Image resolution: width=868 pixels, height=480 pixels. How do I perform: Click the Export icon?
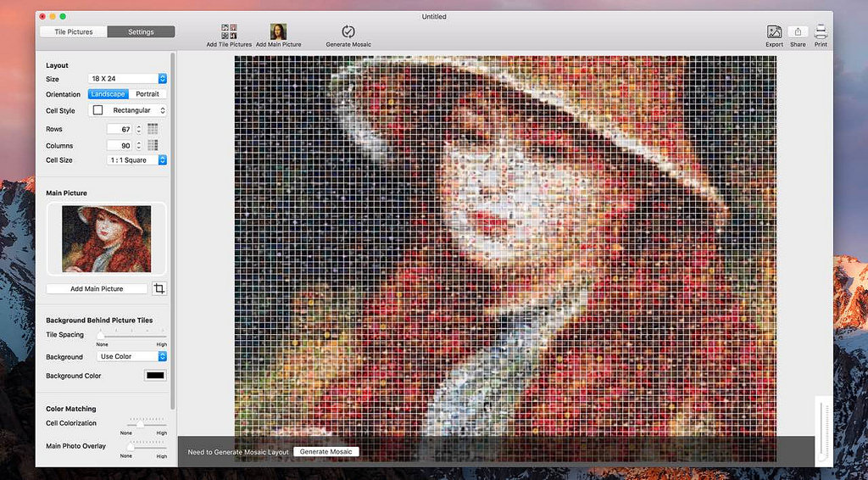click(774, 31)
